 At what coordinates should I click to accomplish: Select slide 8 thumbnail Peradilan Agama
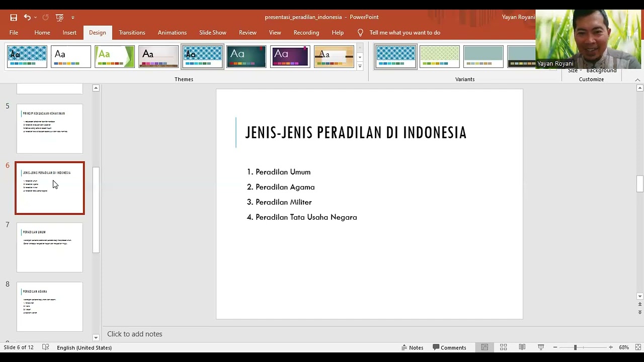[50, 307]
